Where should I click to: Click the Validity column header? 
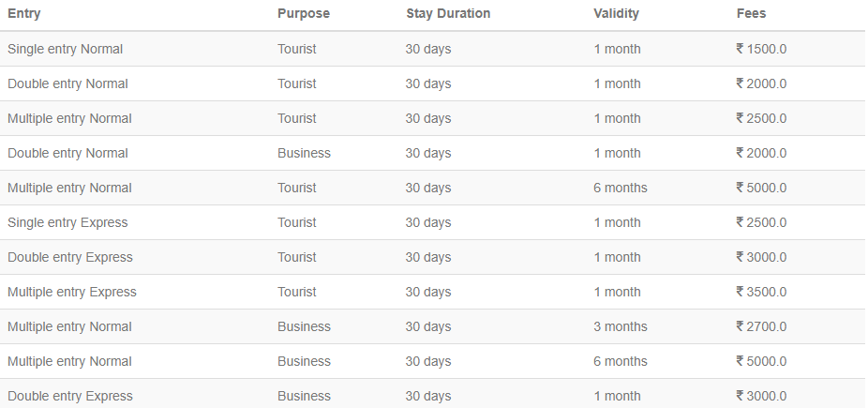[616, 13]
